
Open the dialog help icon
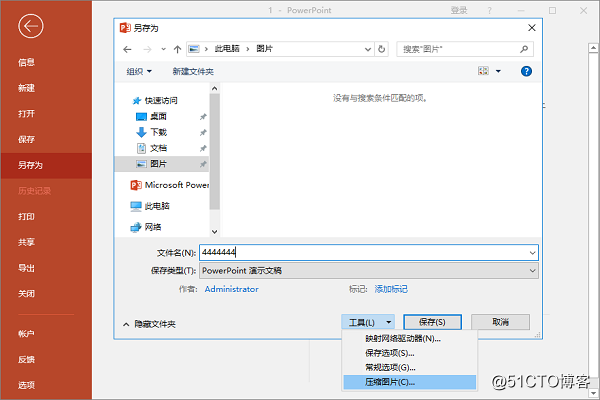pyautogui.click(x=526, y=71)
